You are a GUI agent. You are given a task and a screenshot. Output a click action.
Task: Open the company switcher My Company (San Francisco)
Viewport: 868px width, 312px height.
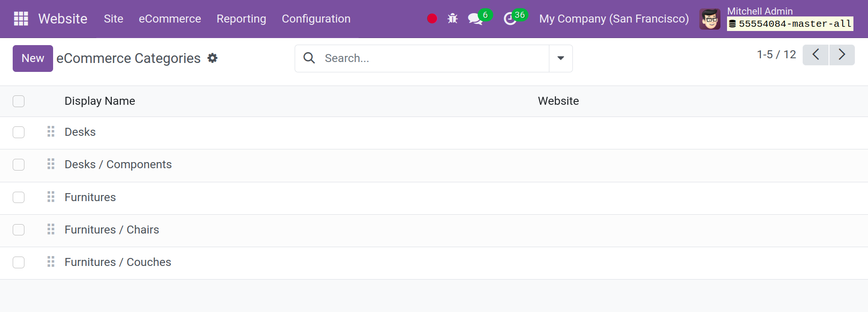(x=614, y=19)
